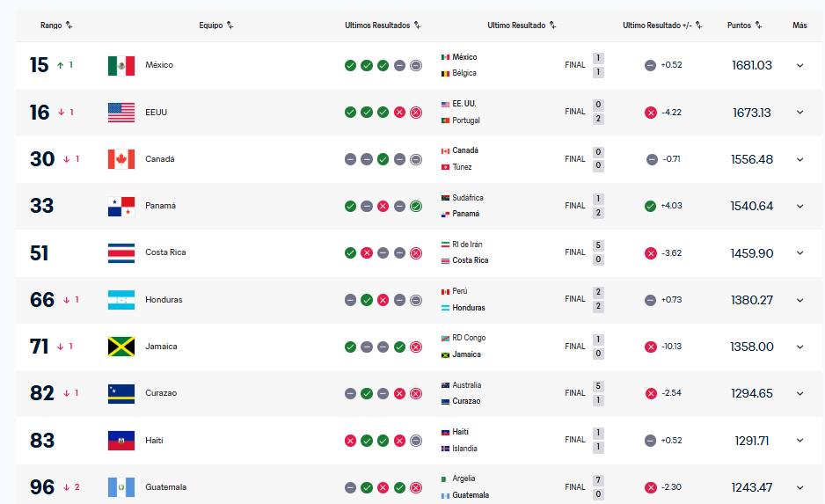Viewport: 825px width, 504px height.
Task: Click the Curazao flag icon
Action: (120, 393)
